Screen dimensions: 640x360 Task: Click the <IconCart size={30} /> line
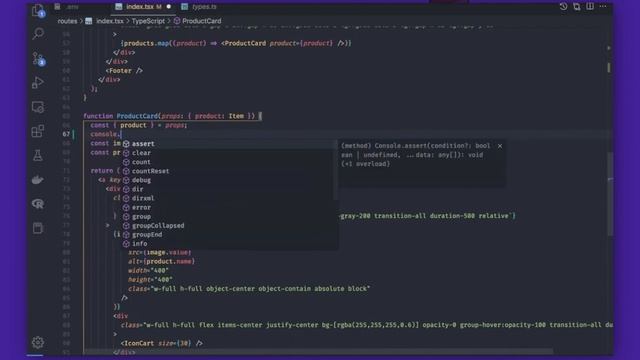162,343
